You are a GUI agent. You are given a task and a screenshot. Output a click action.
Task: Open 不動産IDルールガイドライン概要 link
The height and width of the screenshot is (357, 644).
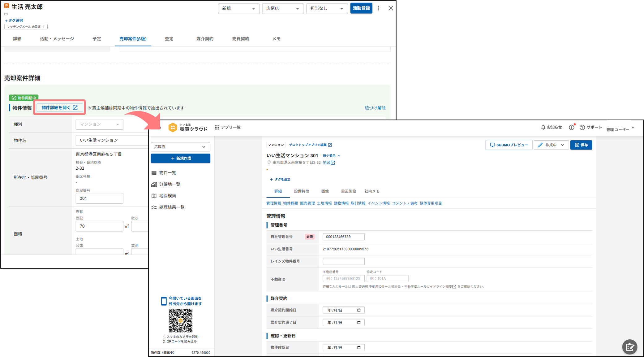430,287
